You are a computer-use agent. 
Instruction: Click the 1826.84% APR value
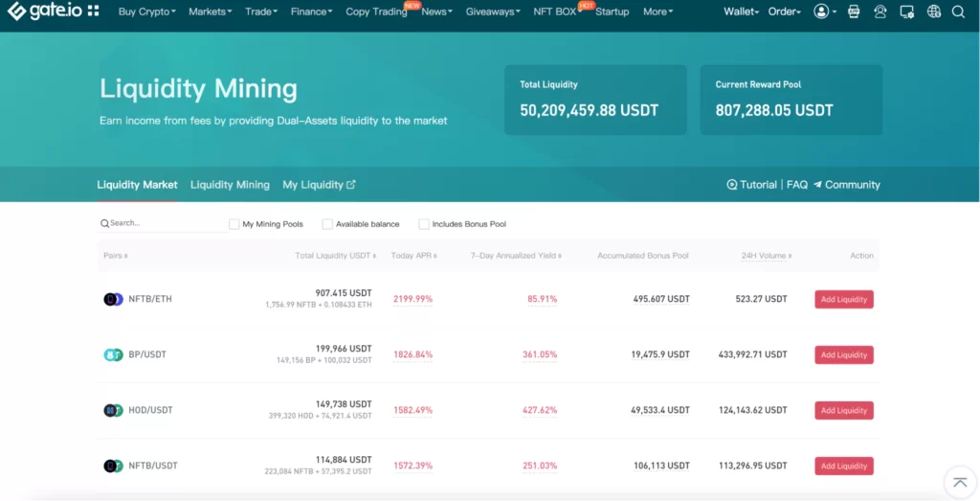tap(413, 354)
